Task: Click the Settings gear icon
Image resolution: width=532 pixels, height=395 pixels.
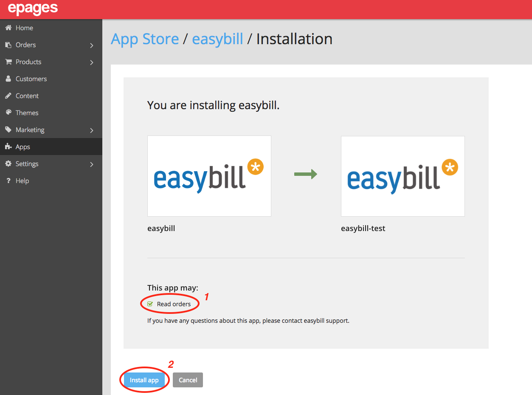Action: click(x=8, y=164)
